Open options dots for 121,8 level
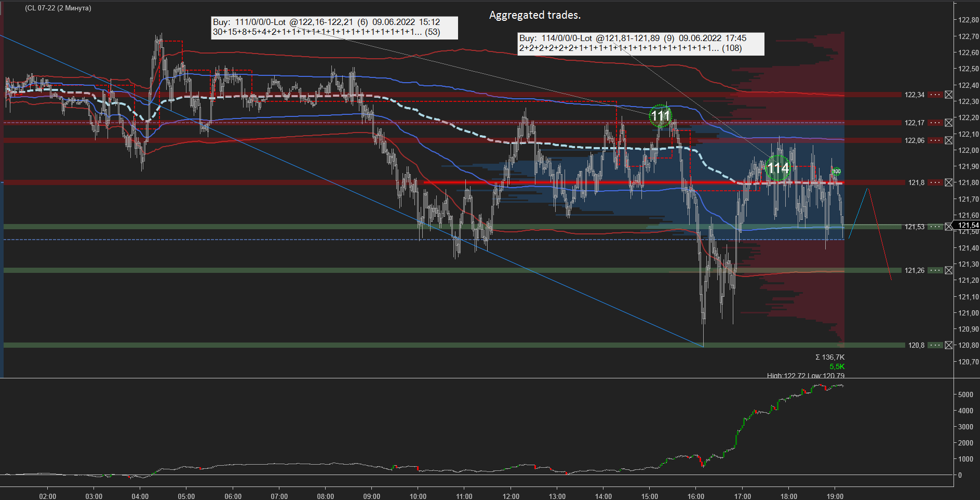Screen dimensions: 980x500 click(x=935, y=182)
